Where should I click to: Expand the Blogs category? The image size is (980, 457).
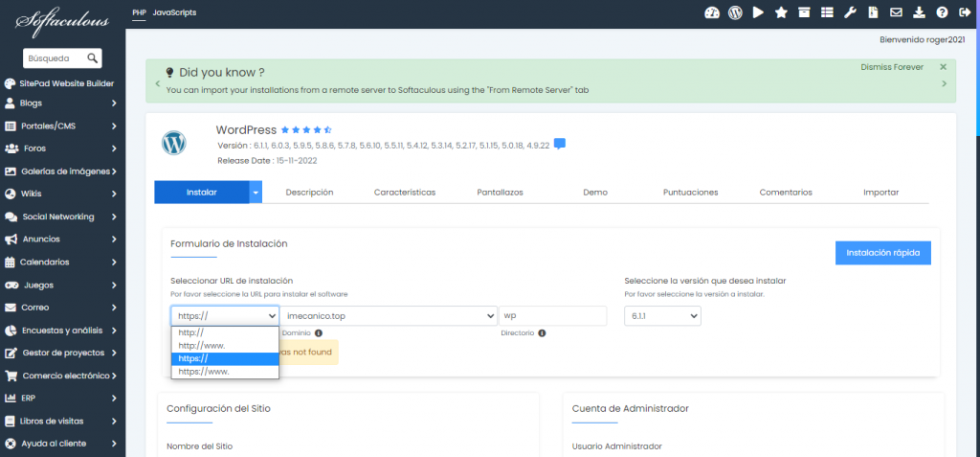[x=62, y=103]
